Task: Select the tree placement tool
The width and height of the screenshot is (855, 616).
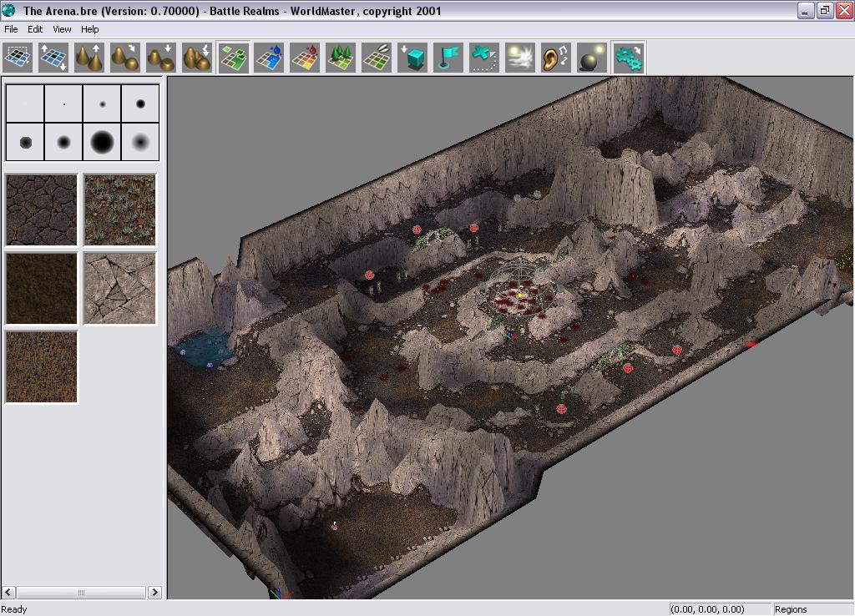Action: [341, 58]
